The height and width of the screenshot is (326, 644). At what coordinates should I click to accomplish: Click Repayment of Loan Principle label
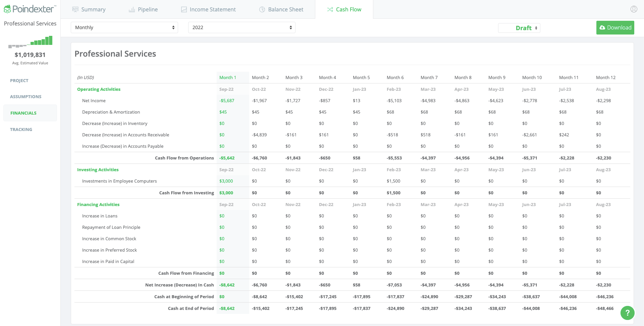(111, 227)
